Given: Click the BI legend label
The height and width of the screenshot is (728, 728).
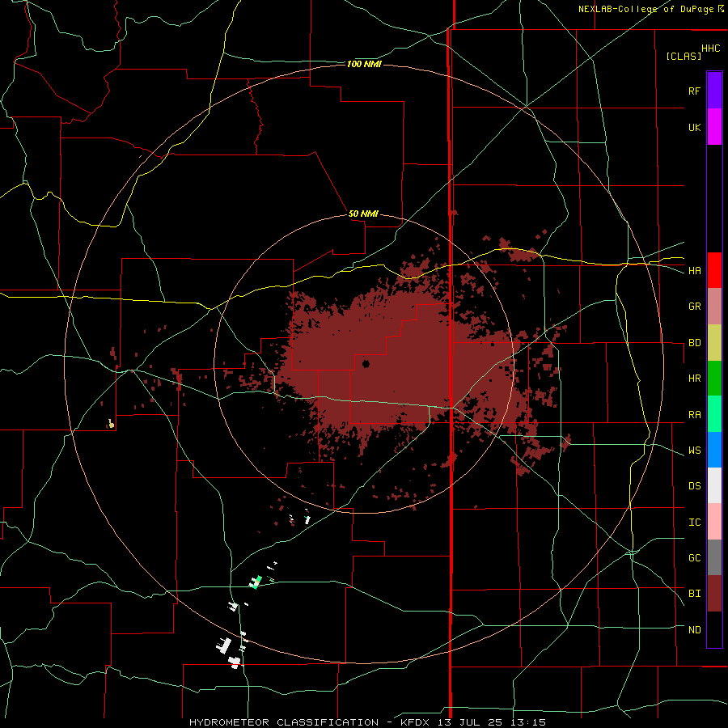Looking at the screenshot, I should click(694, 594).
